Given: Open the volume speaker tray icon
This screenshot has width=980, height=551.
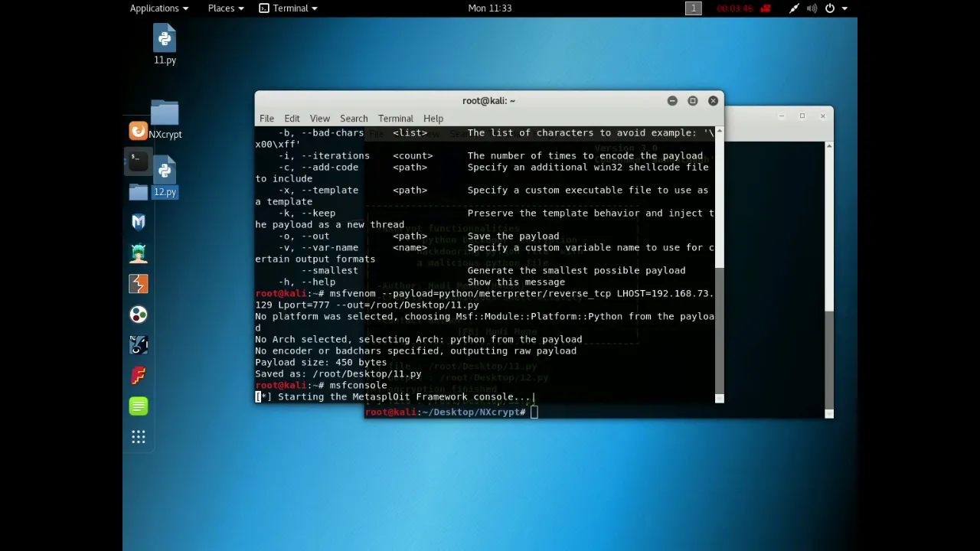Looking at the screenshot, I should (x=812, y=8).
